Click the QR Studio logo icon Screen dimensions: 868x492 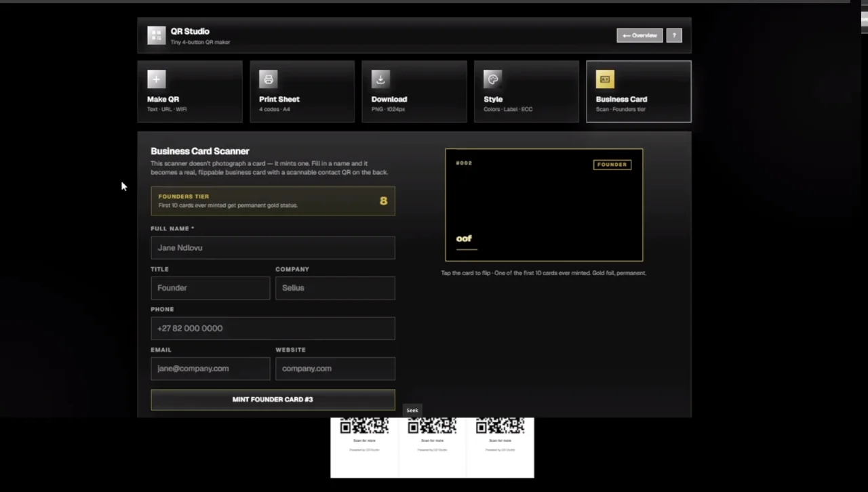tap(157, 35)
